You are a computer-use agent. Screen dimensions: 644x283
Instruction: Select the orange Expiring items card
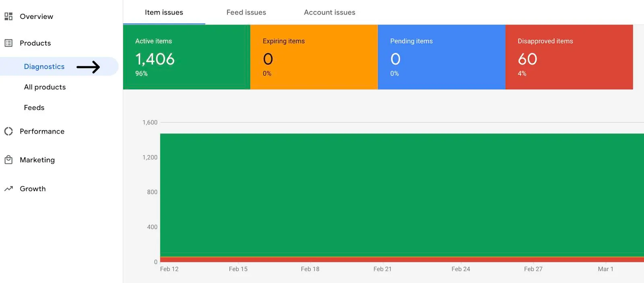coord(314,57)
